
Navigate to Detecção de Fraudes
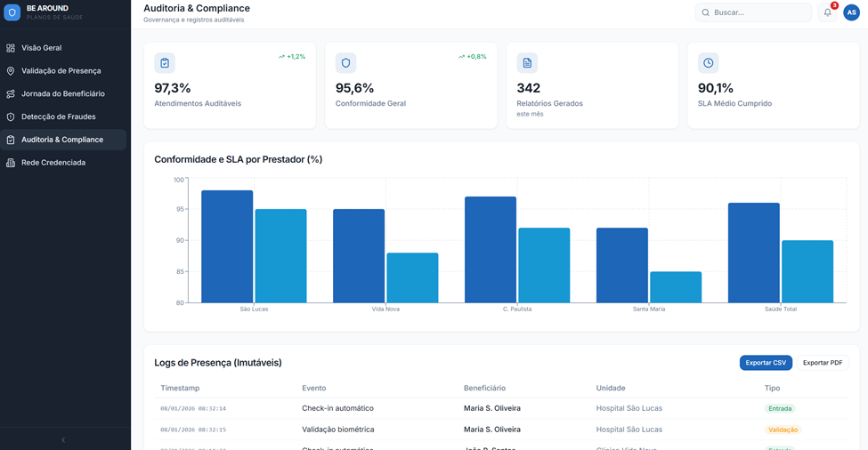pos(63,117)
